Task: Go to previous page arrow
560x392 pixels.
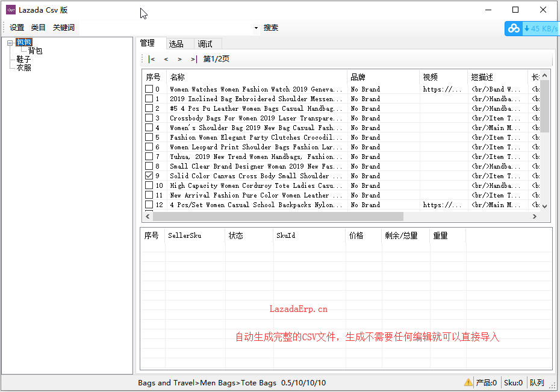Action: (x=166, y=59)
